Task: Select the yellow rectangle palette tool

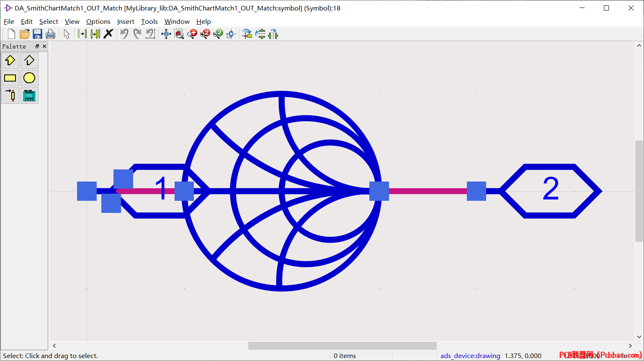Action: point(10,78)
